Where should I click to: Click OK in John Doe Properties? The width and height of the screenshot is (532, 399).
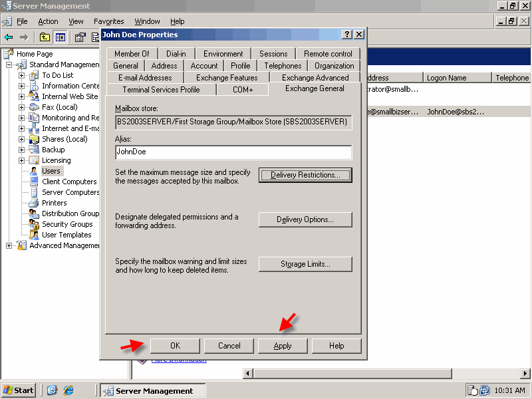pos(175,346)
